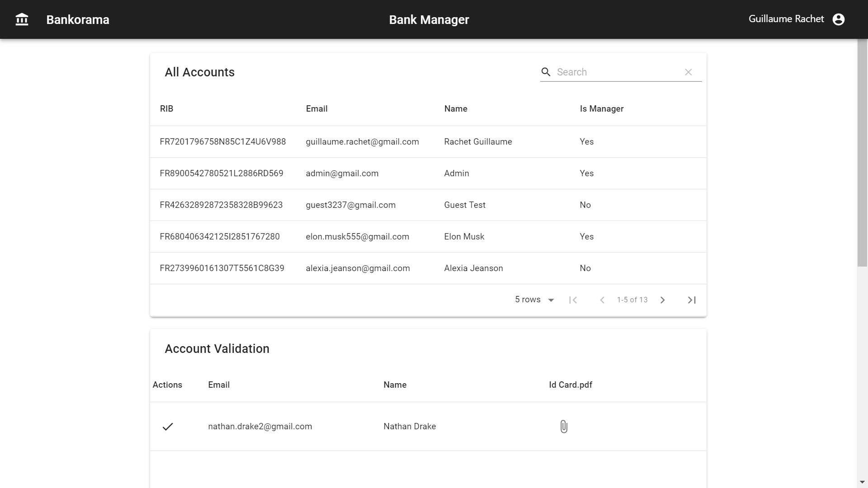Sort accounts by RIB column header

tap(166, 108)
